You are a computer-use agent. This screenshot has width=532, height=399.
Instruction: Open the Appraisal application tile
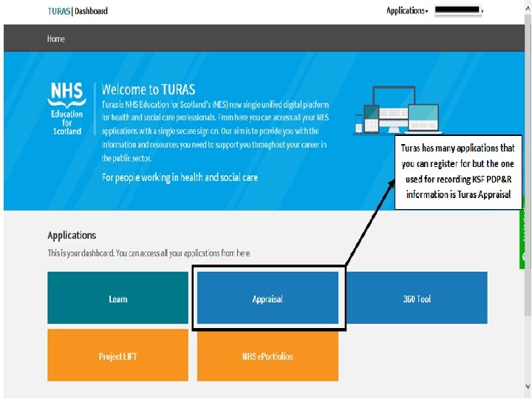coord(267,298)
